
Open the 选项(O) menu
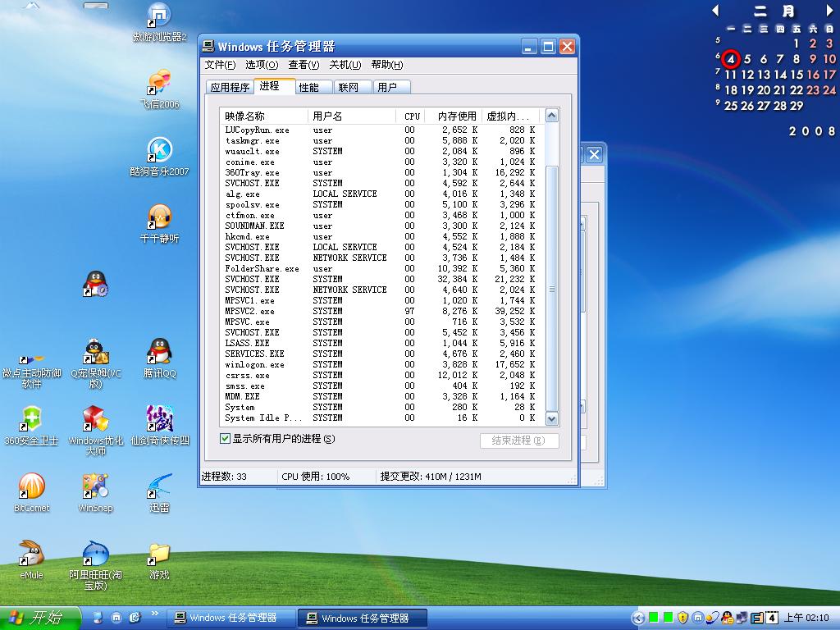[262, 65]
